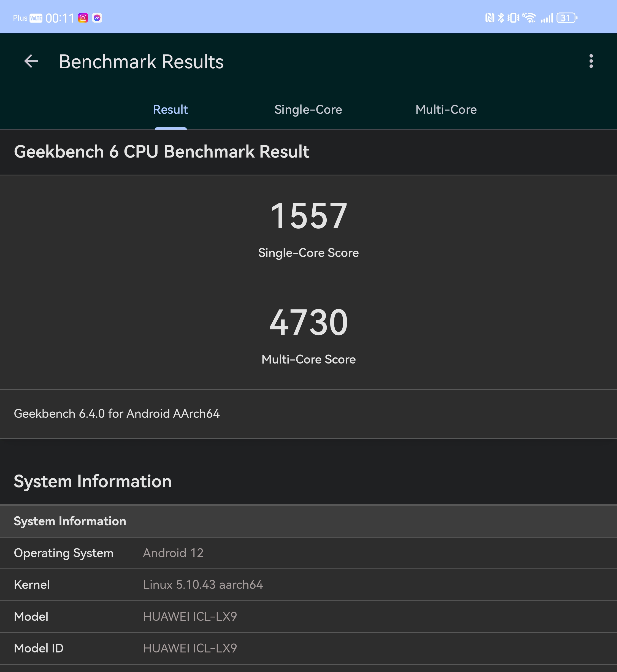Tap the NFC status icon
The width and height of the screenshot is (617, 672).
489,18
